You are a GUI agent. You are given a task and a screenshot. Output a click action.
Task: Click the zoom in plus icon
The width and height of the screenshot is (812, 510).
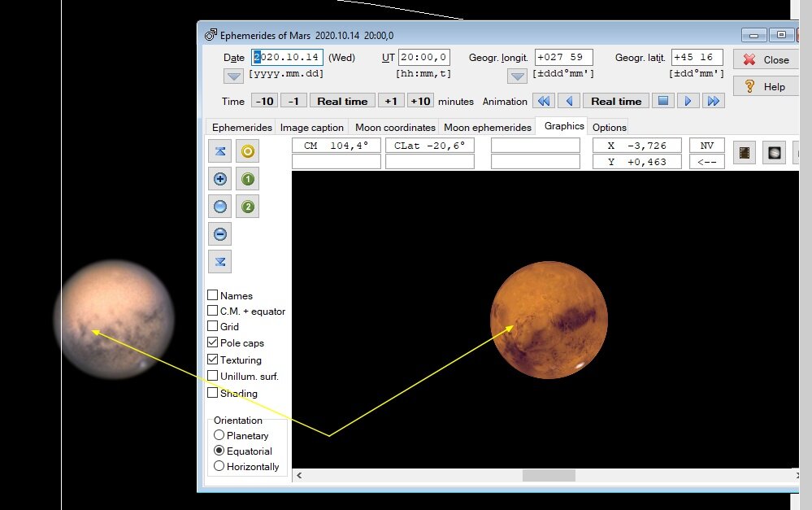219,179
